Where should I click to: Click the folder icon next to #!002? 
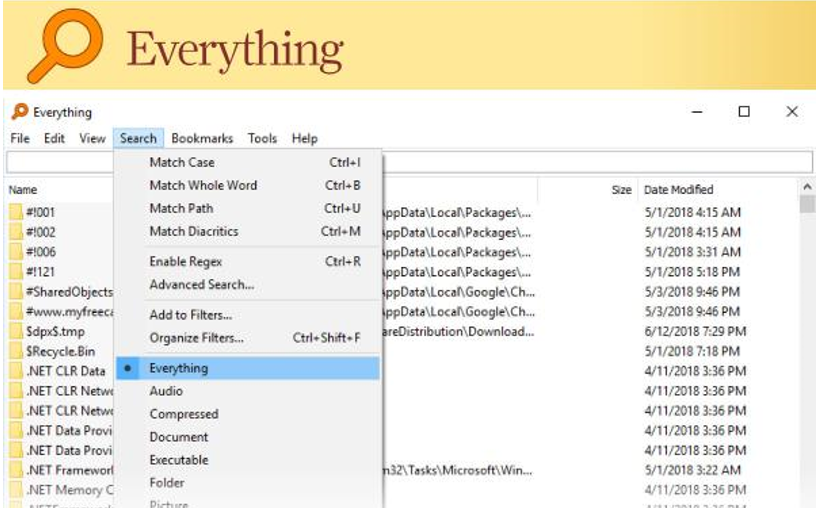[x=16, y=232]
